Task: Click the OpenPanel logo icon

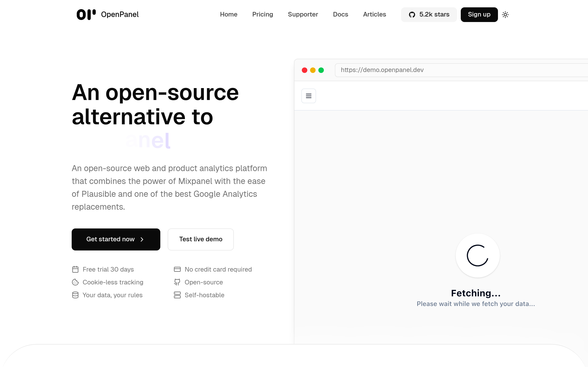Action: [85, 14]
